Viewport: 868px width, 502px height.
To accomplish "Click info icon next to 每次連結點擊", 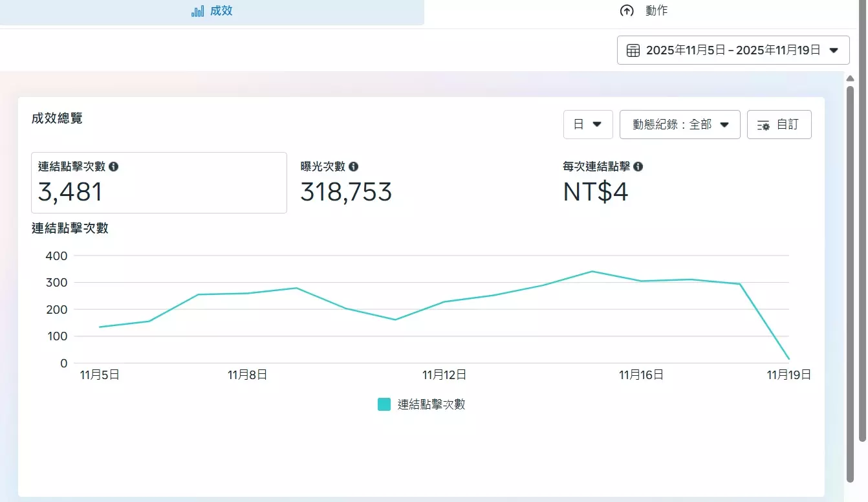I will (x=638, y=166).
